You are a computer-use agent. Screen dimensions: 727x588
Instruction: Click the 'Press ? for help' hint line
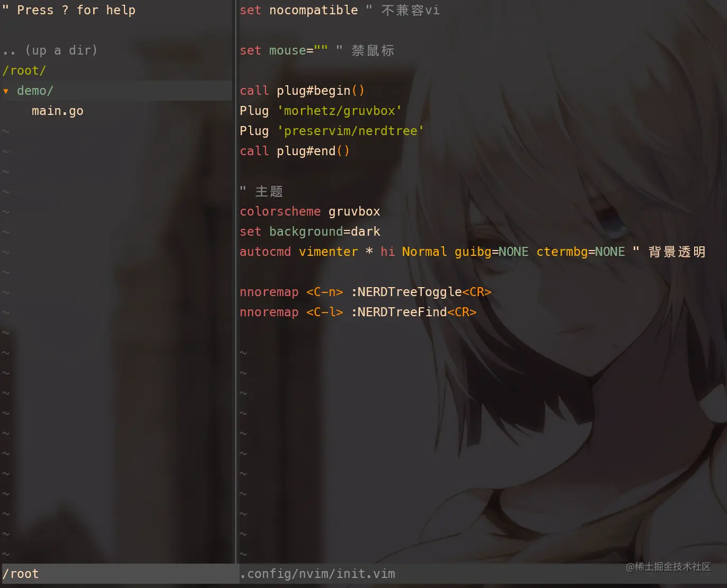(69, 10)
